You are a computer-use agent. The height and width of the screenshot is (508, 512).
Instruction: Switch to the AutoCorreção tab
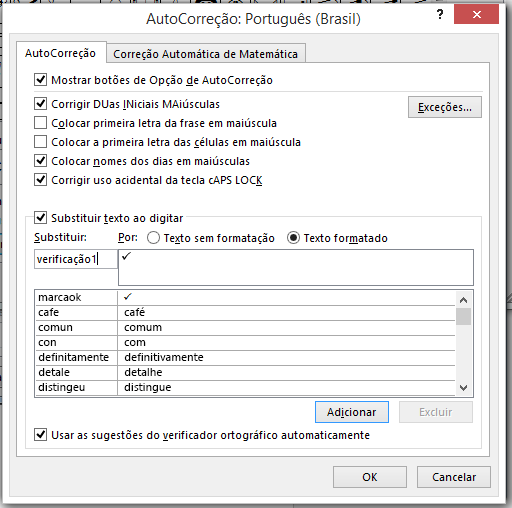tap(61, 53)
